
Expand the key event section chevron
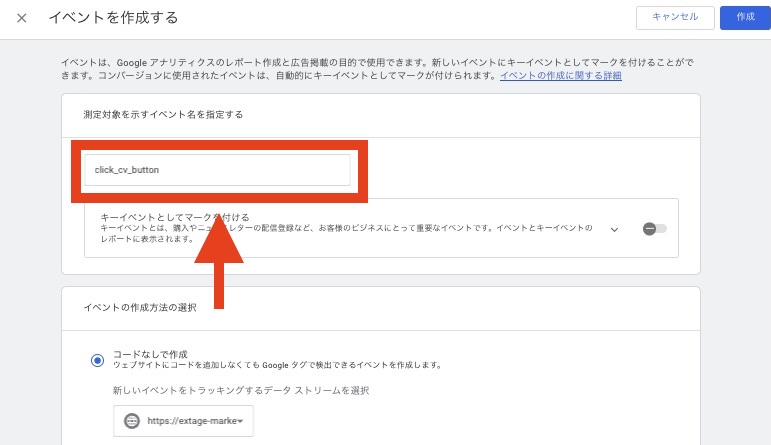click(614, 229)
